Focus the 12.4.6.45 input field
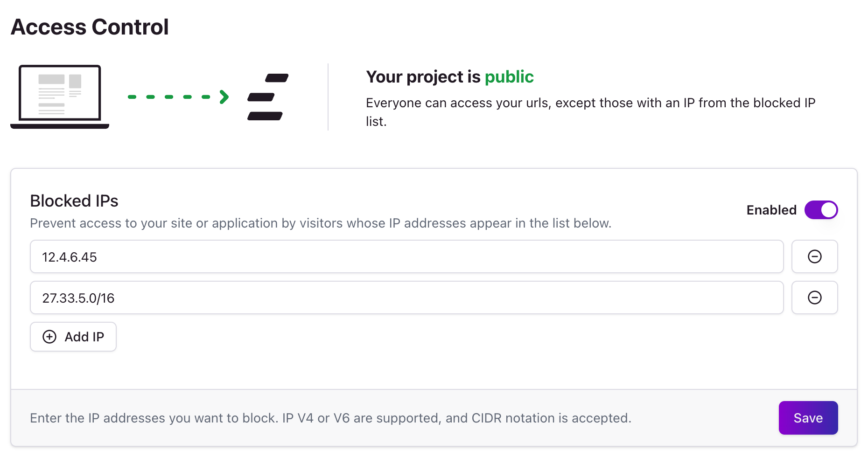This screenshot has height=457, width=868. (406, 256)
